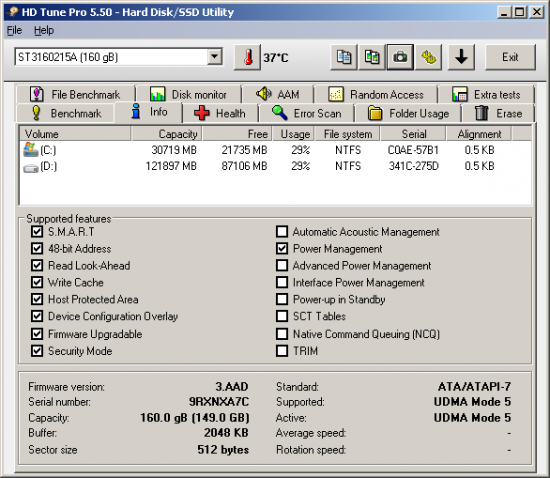This screenshot has width=550, height=478.
Task: Sort by the Volume column header
Action: (75, 134)
